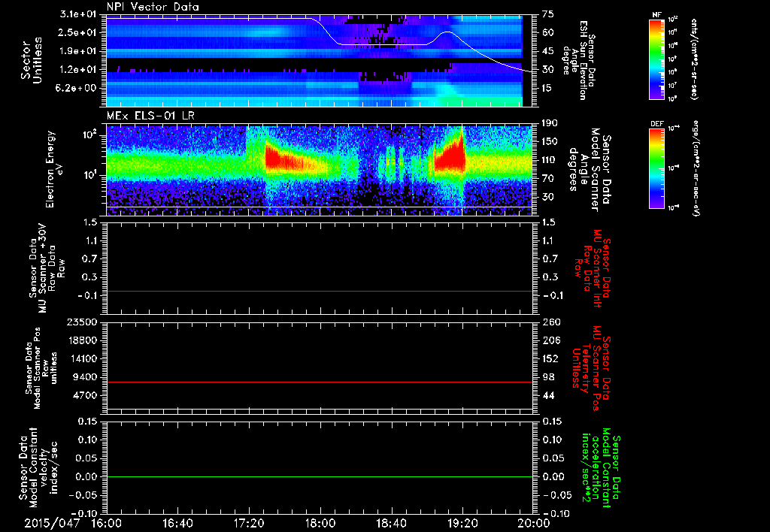Click the "MU Scanner +30V Raw Data" axis label

point(47,269)
